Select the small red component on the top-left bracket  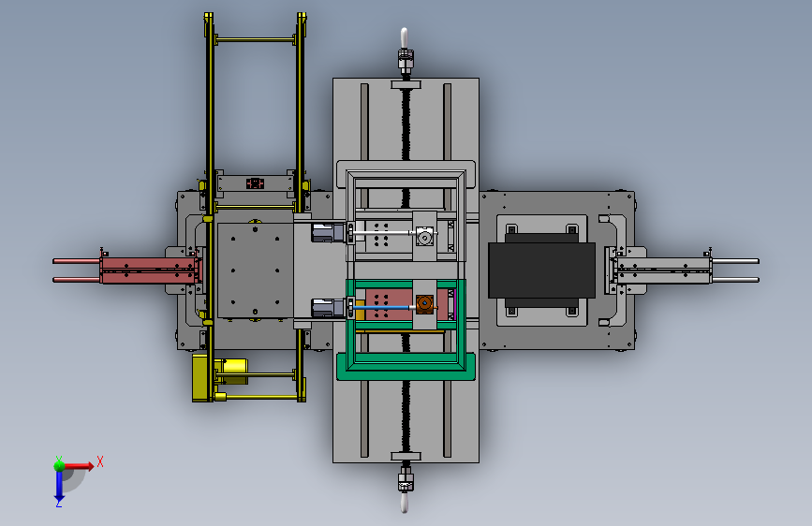(x=255, y=183)
